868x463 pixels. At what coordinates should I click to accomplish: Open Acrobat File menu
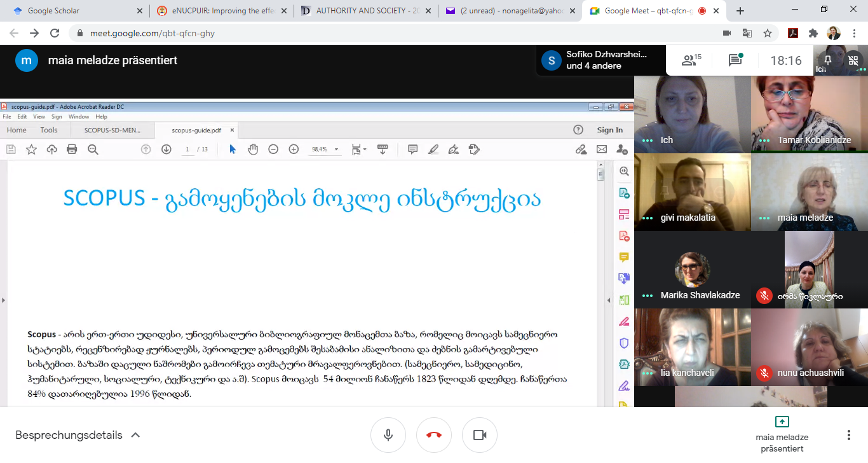pyautogui.click(x=7, y=117)
